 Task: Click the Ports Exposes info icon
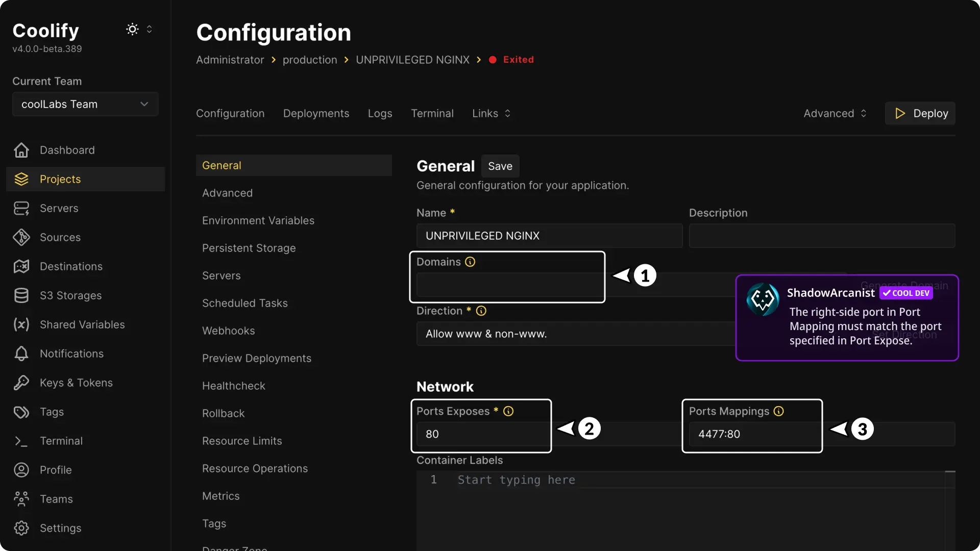tap(508, 411)
